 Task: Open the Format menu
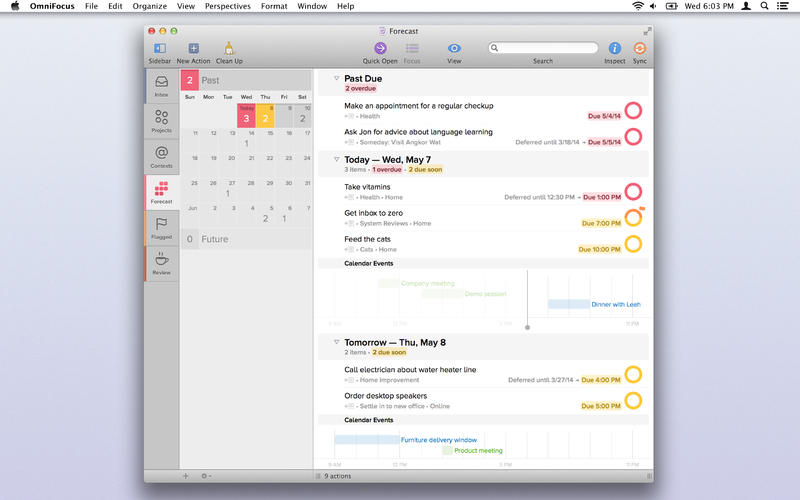[x=274, y=6]
